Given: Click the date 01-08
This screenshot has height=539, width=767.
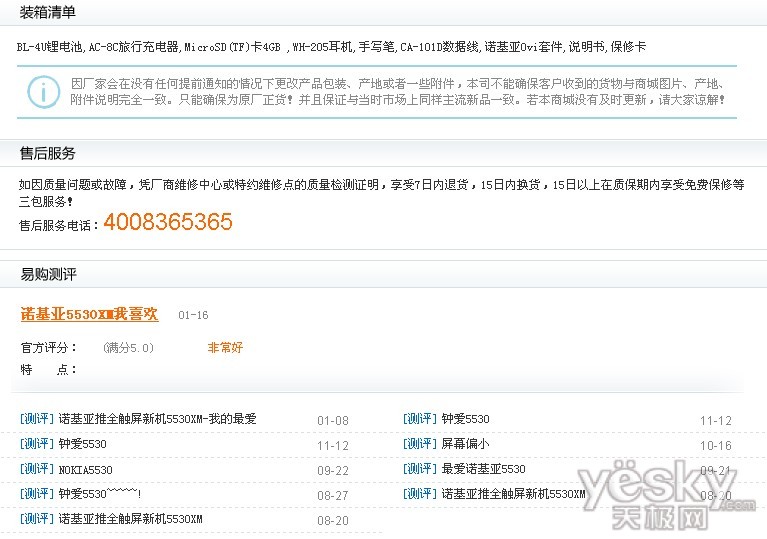Looking at the screenshot, I should click(333, 421).
